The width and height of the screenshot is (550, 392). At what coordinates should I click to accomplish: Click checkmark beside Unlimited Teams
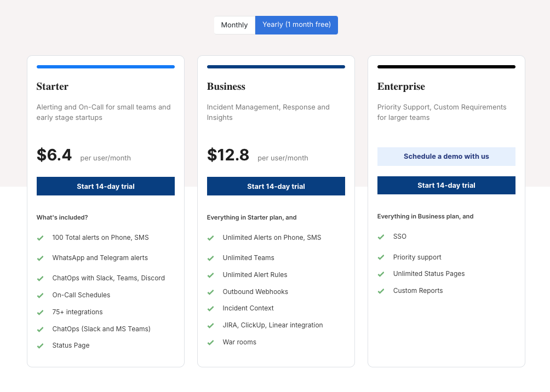point(210,258)
